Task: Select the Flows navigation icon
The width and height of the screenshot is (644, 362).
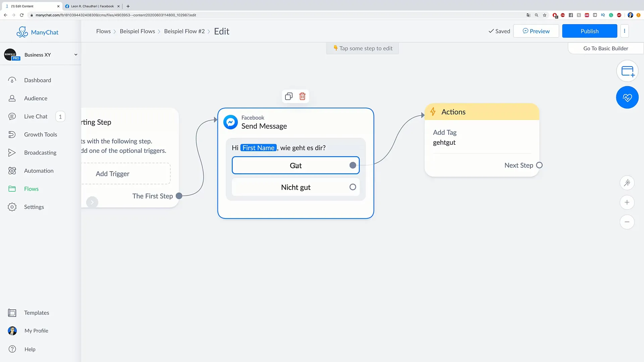Action: 12,189
